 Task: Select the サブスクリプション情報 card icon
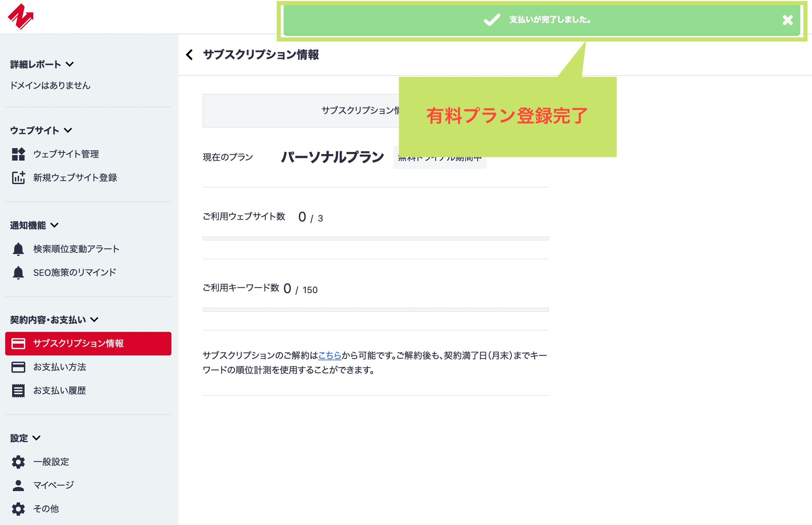pos(18,343)
